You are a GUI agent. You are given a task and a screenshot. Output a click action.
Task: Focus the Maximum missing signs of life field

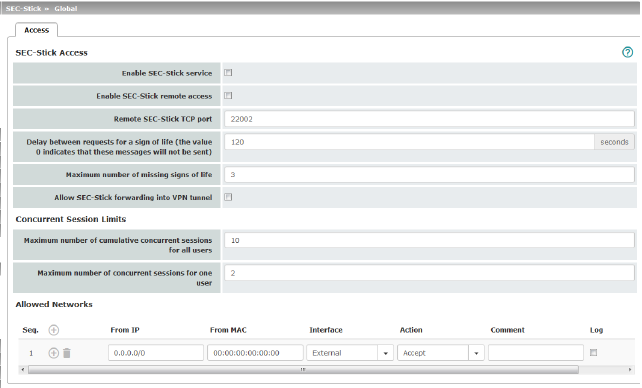pos(430,175)
